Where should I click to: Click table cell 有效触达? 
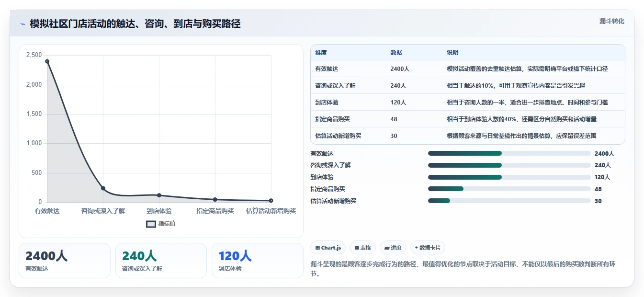coord(327,69)
